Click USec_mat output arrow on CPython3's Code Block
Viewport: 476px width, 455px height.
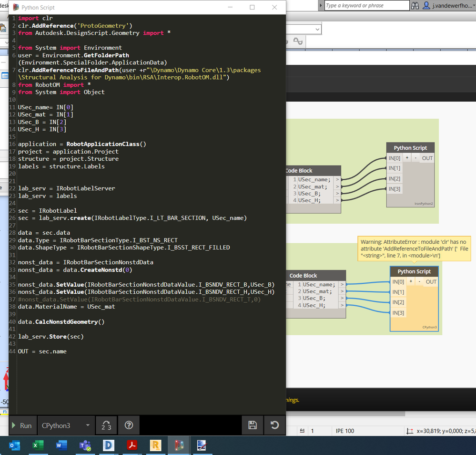(x=342, y=291)
